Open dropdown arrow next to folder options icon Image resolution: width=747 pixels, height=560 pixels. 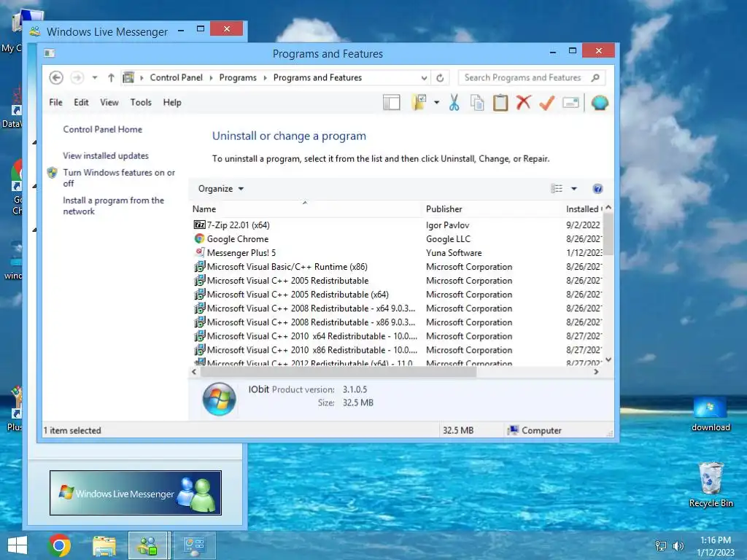pyautogui.click(x=436, y=102)
